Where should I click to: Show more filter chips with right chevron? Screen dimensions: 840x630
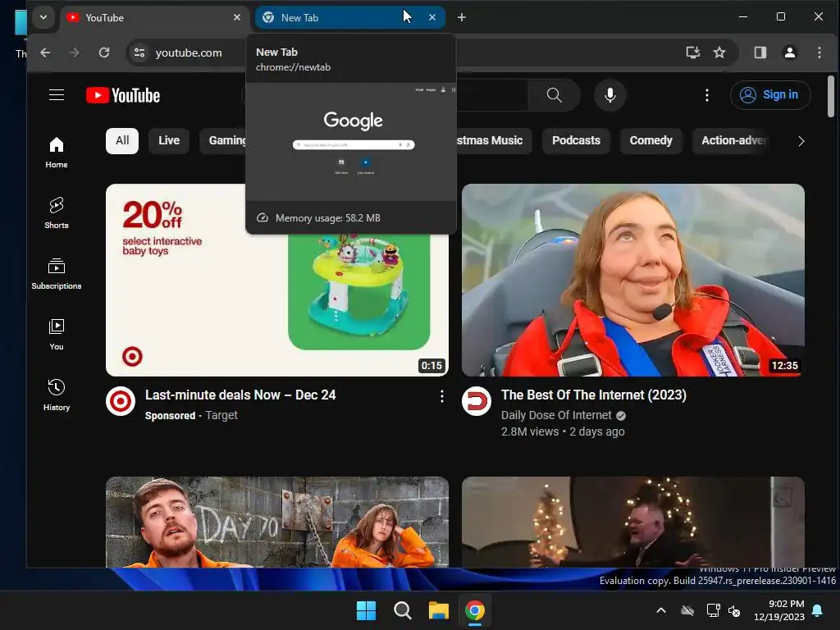pyautogui.click(x=801, y=141)
